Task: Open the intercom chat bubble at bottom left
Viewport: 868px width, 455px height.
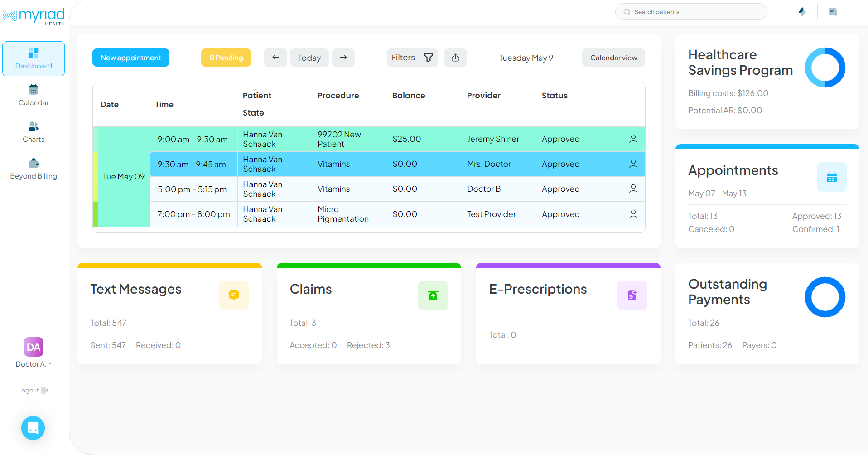Action: (x=33, y=428)
